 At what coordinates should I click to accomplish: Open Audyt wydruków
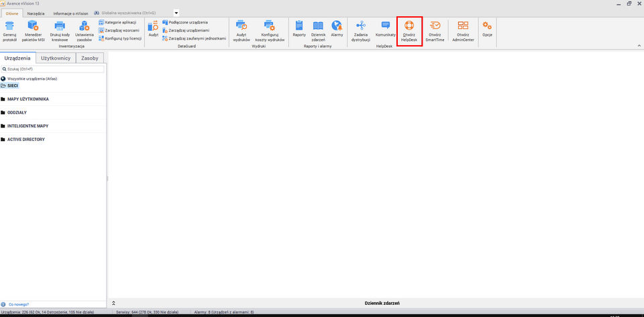coord(241,31)
